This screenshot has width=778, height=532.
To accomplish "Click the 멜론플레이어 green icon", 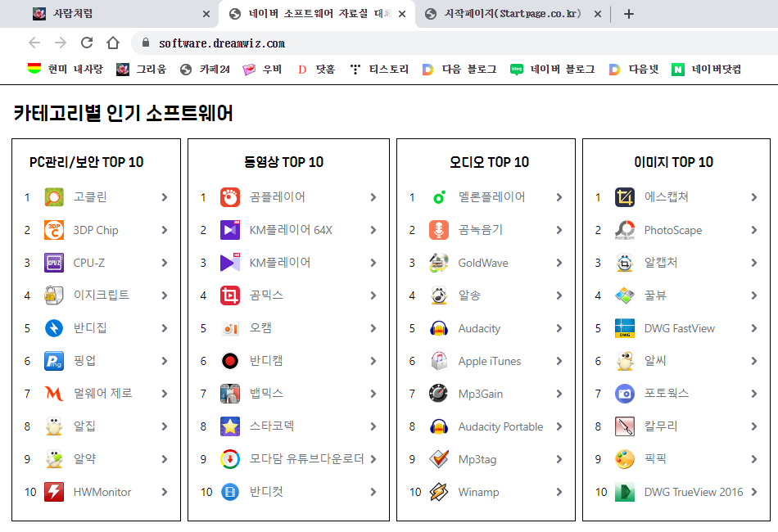I will tap(439, 197).
